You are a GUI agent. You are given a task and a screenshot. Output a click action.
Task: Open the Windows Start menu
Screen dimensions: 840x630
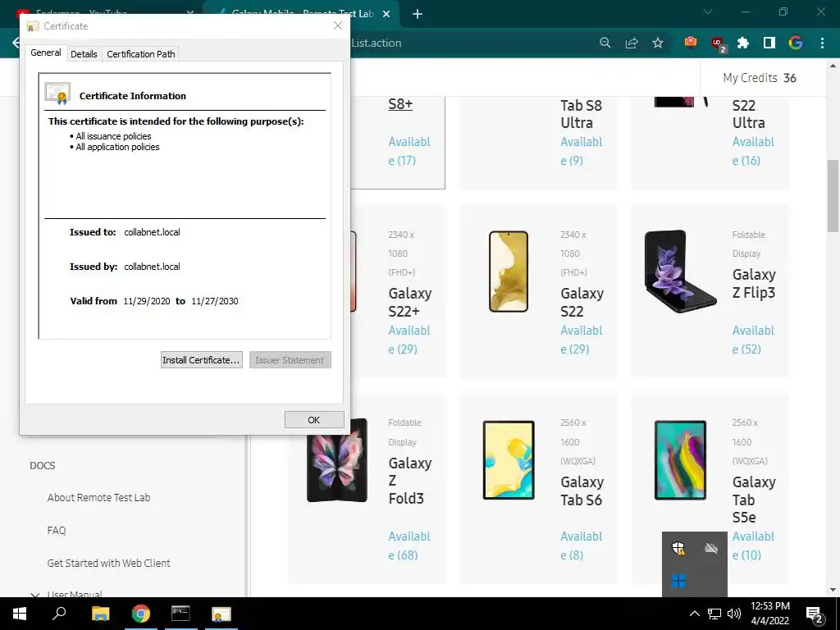point(20,614)
